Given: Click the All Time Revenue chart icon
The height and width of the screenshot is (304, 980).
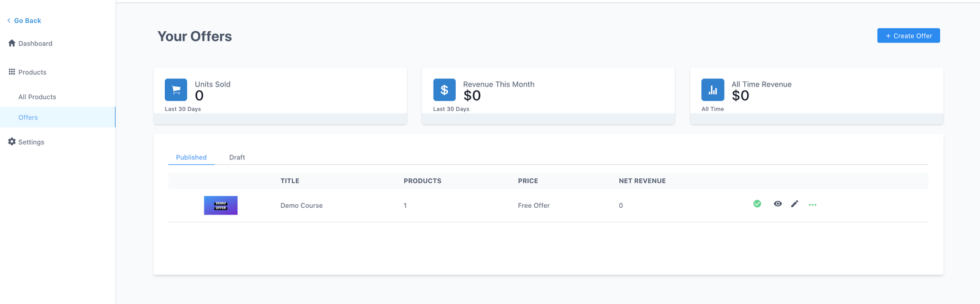Looking at the screenshot, I should (712, 90).
